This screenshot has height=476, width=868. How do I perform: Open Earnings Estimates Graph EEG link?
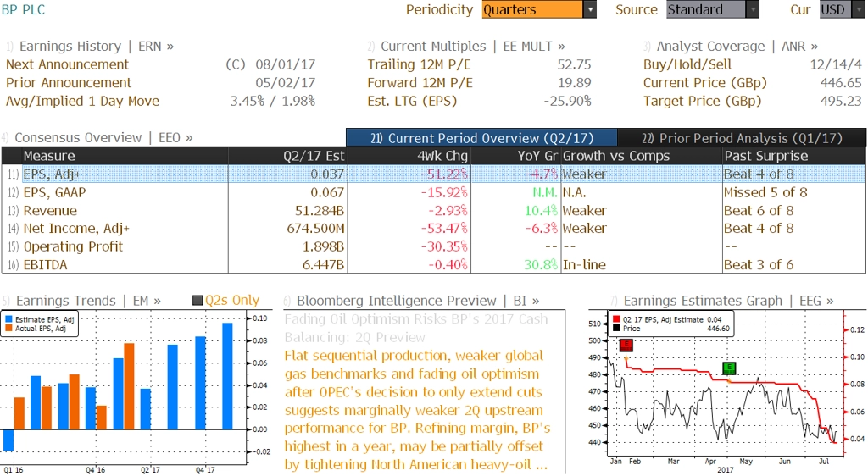(728, 301)
